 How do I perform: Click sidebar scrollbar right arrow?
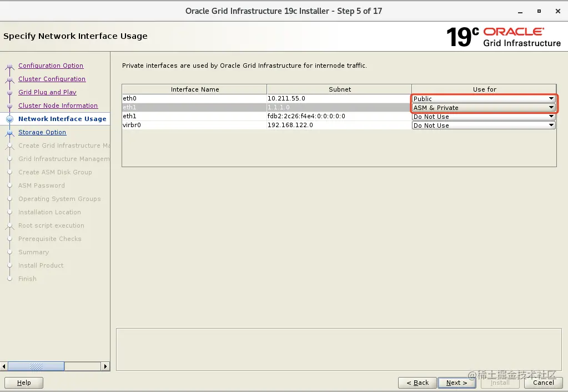[105, 366]
